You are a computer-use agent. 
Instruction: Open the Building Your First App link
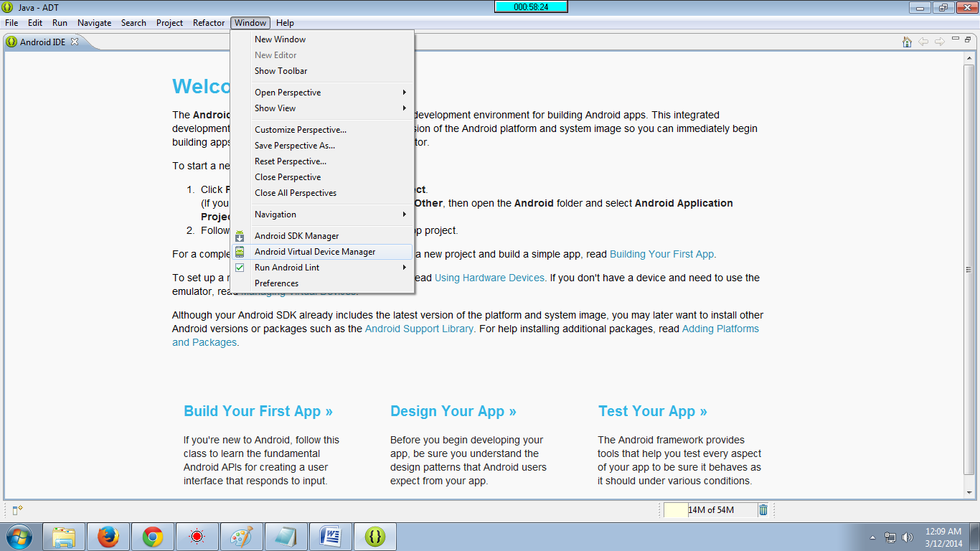tap(661, 253)
